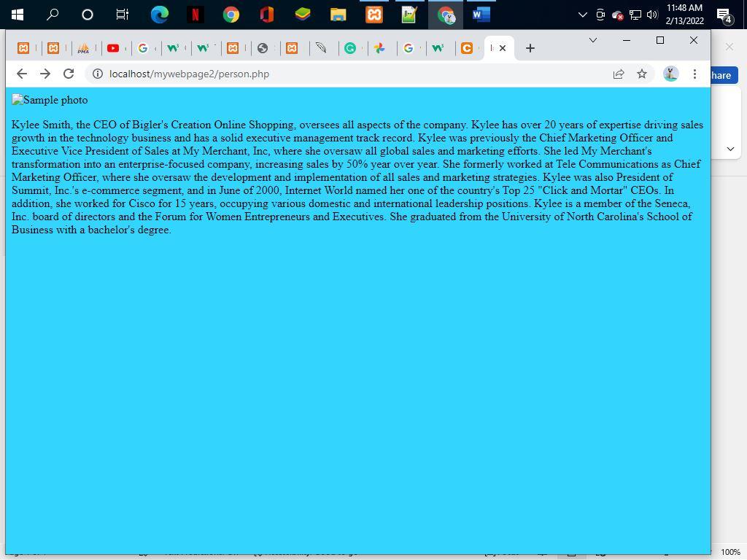
Task: Open Microsoft Edge from the taskbar
Action: (159, 15)
